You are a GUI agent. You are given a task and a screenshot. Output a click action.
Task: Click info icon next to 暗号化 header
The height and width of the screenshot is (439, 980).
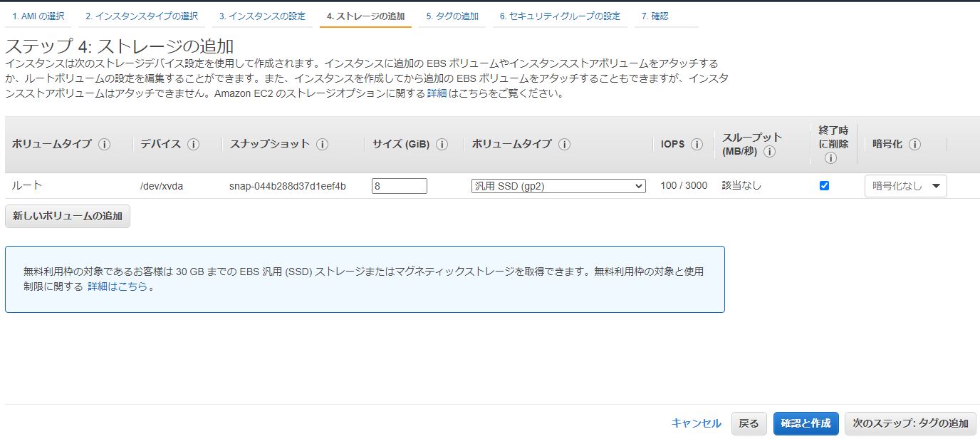pos(914,144)
